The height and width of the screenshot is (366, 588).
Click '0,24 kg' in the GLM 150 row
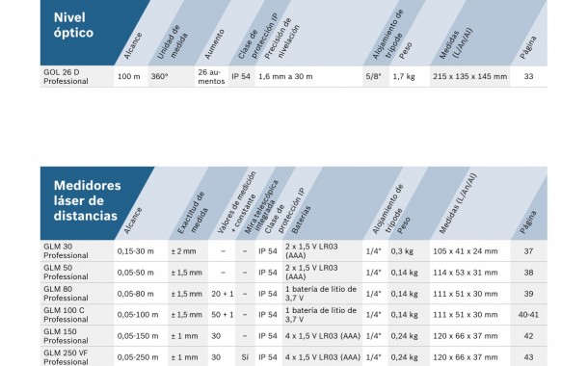404,336
